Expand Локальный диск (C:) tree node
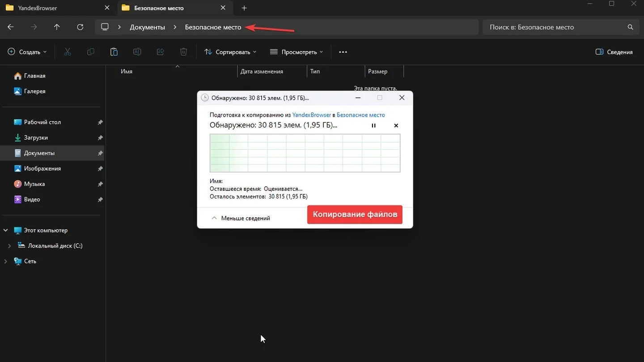644x362 pixels. coord(9,246)
